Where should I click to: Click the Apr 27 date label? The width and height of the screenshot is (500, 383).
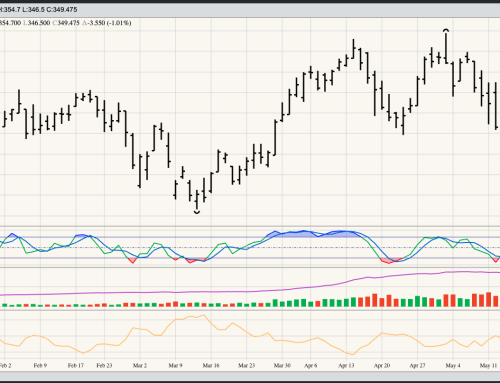tap(417, 365)
